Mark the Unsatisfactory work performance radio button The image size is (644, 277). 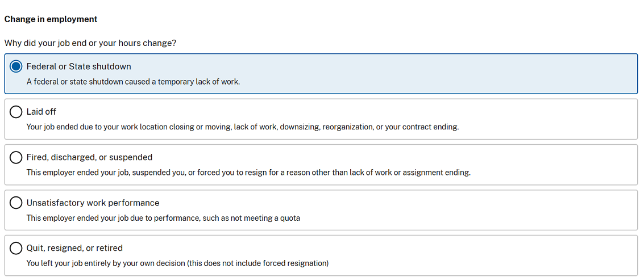[16, 203]
